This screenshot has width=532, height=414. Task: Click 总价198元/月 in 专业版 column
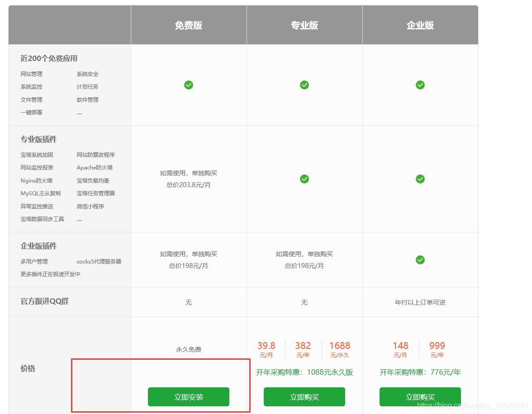[304, 266]
